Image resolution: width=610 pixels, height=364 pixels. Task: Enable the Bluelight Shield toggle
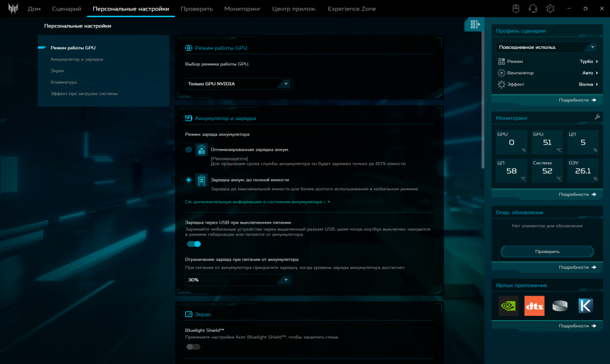[x=193, y=347]
